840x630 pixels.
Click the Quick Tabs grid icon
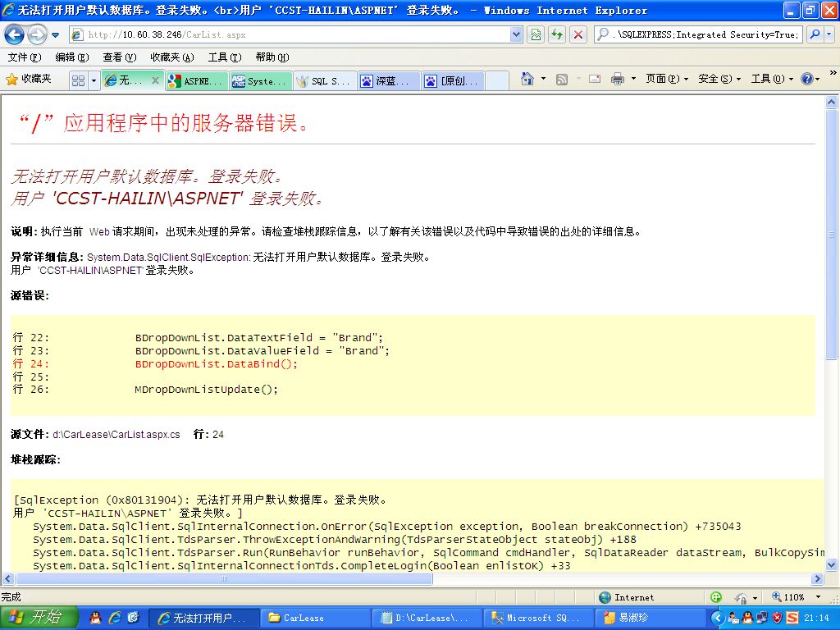78,80
